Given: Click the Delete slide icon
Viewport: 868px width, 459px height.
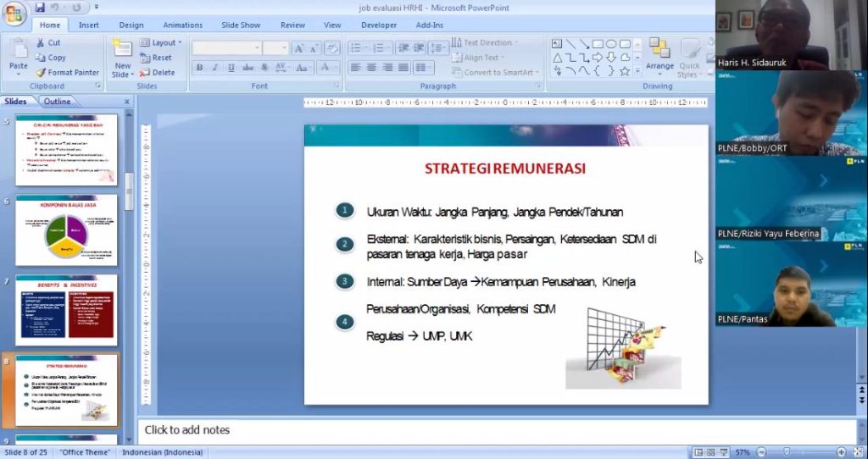Looking at the screenshot, I should click(x=157, y=73).
